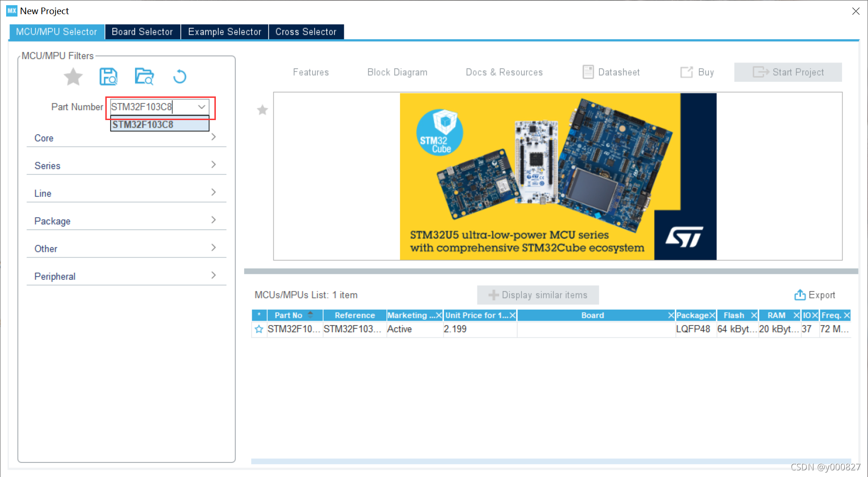
Task: Load a saved search with the folder icon
Action: [144, 77]
